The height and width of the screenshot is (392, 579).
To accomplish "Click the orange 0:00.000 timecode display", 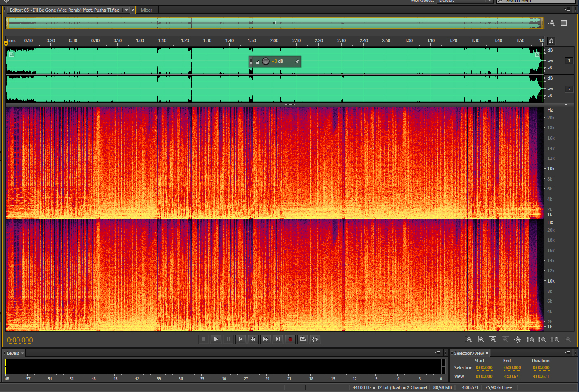I will pyautogui.click(x=20, y=340).
